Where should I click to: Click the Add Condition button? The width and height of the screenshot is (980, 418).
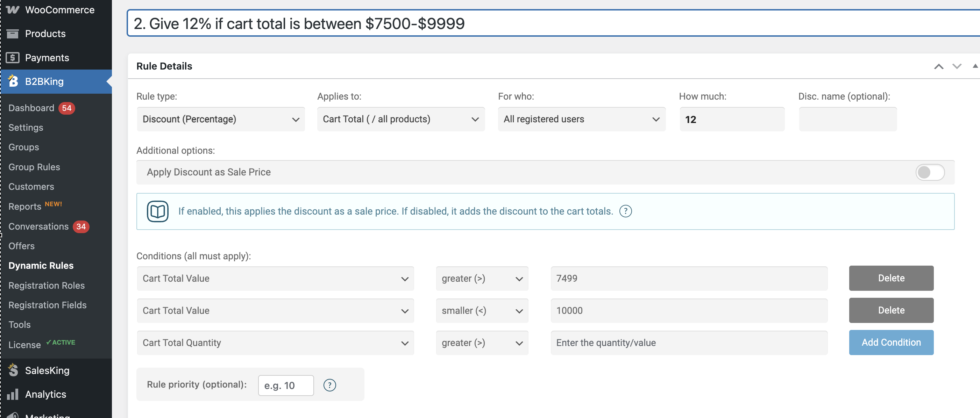[x=891, y=343]
